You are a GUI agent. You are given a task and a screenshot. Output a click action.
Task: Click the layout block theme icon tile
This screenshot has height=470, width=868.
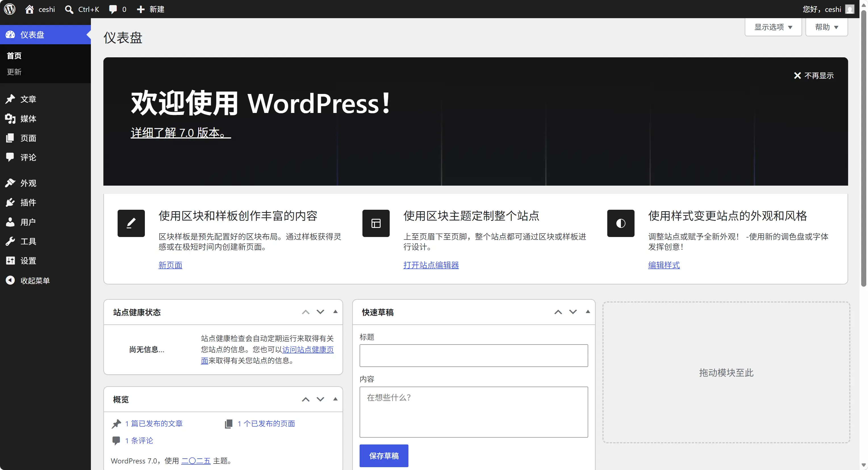(x=376, y=223)
